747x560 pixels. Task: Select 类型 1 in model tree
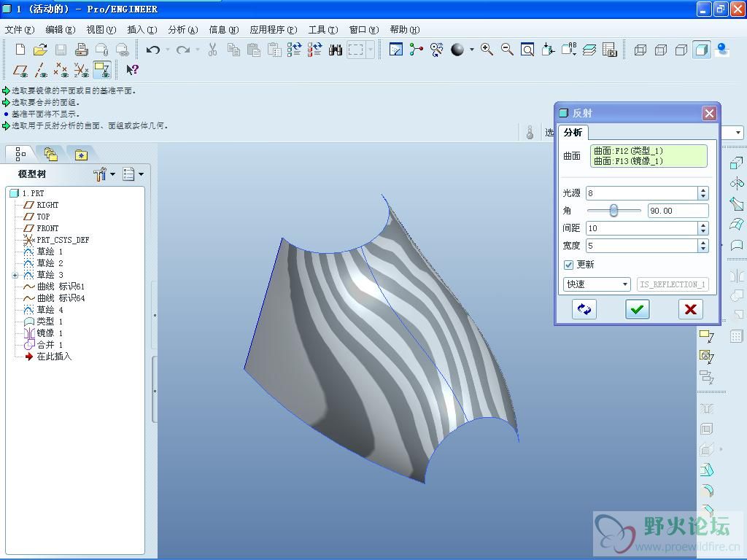50,322
